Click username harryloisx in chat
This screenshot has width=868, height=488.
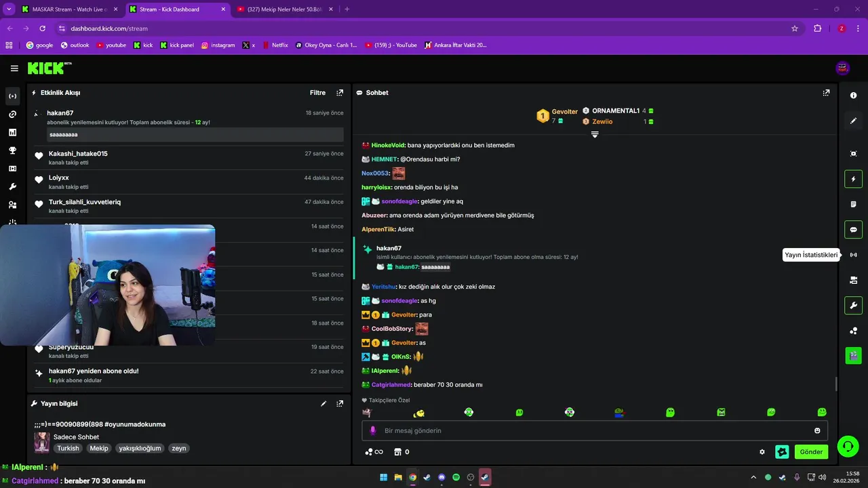pos(376,187)
